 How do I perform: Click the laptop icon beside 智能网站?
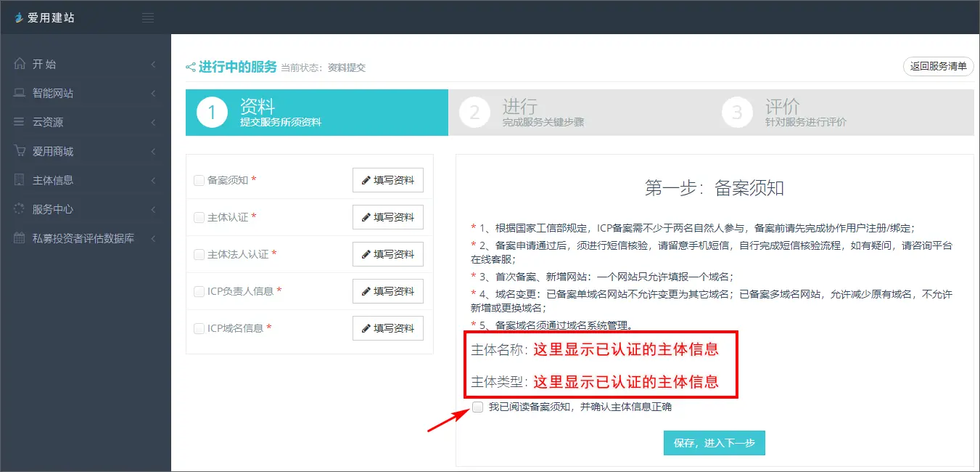(20, 93)
